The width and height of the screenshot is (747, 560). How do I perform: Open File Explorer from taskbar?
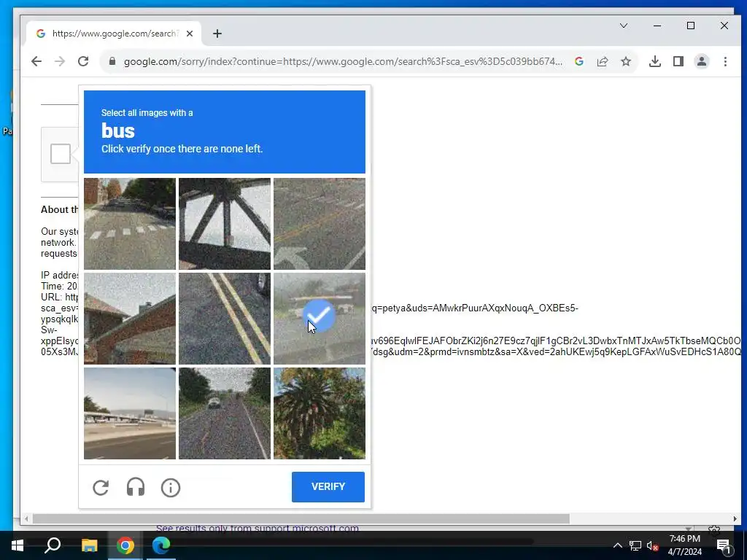coord(89,545)
